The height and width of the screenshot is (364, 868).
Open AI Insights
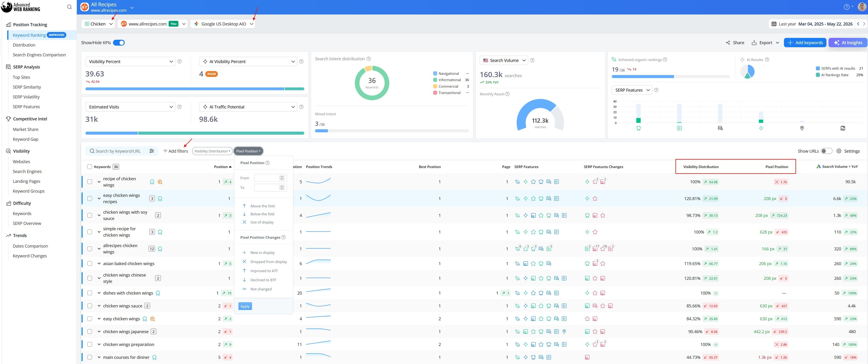pos(848,43)
